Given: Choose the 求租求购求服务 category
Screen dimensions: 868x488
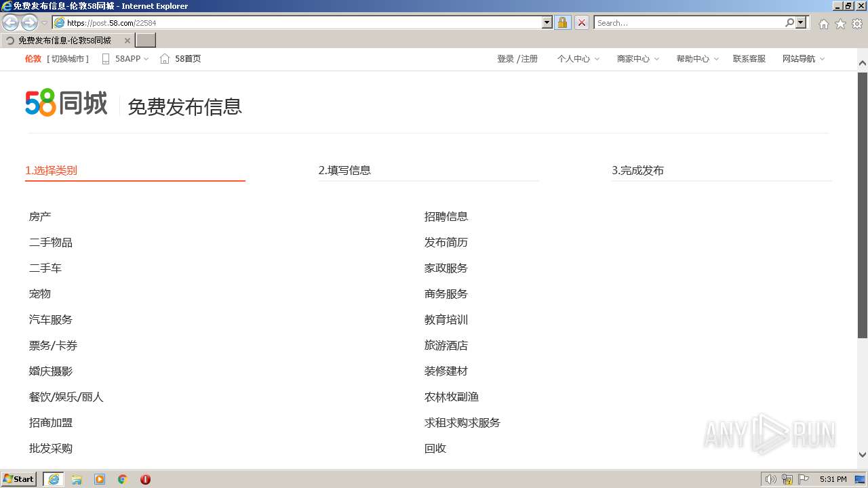Looking at the screenshot, I should tap(462, 423).
